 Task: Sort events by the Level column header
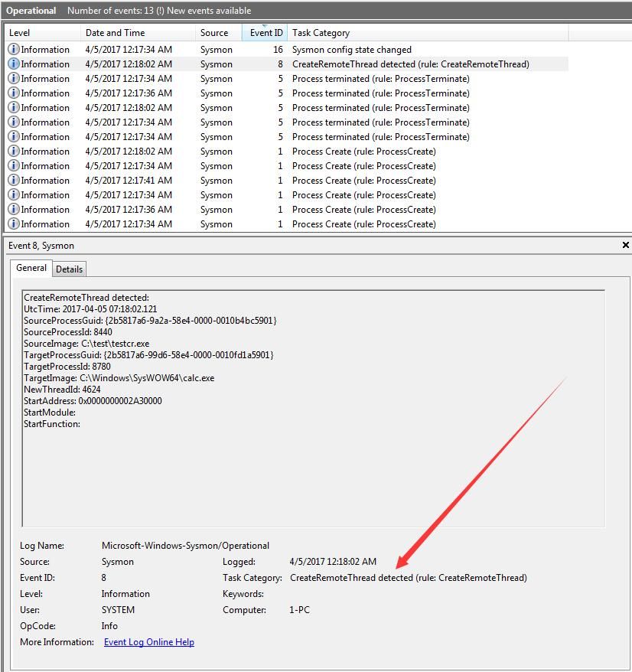click(x=42, y=33)
